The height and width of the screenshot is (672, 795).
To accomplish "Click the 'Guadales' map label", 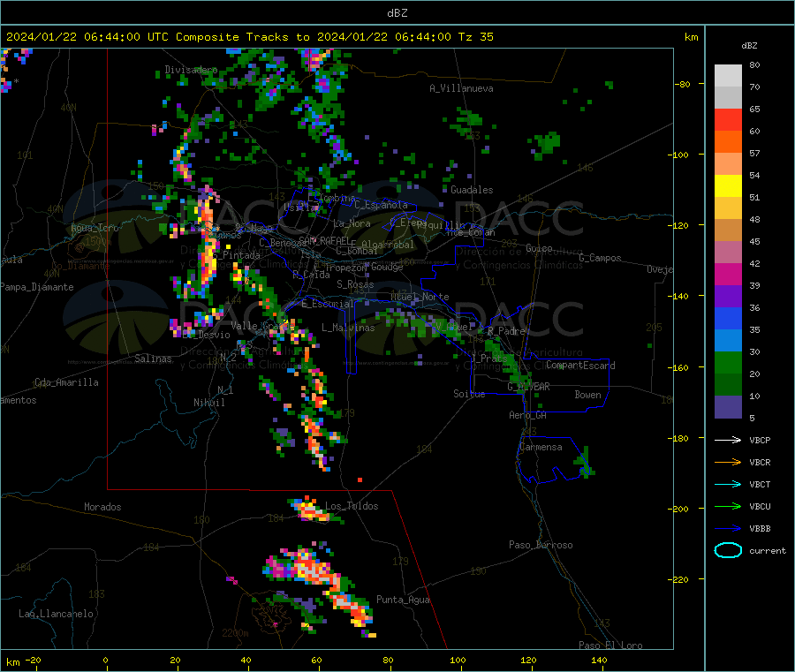I will point(472,190).
